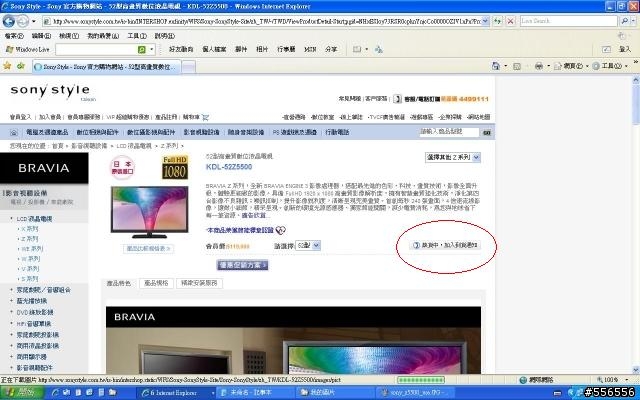Click the site search go button
The image size is (640, 400).
487,132
